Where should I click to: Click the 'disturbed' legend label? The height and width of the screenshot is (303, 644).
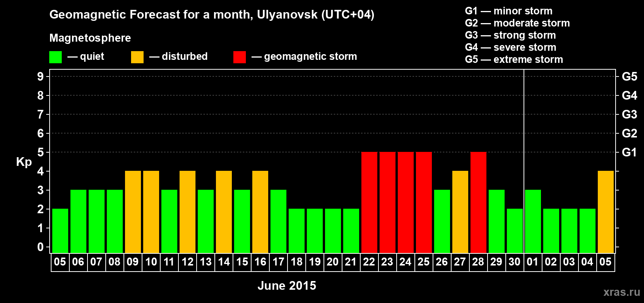click(184, 56)
